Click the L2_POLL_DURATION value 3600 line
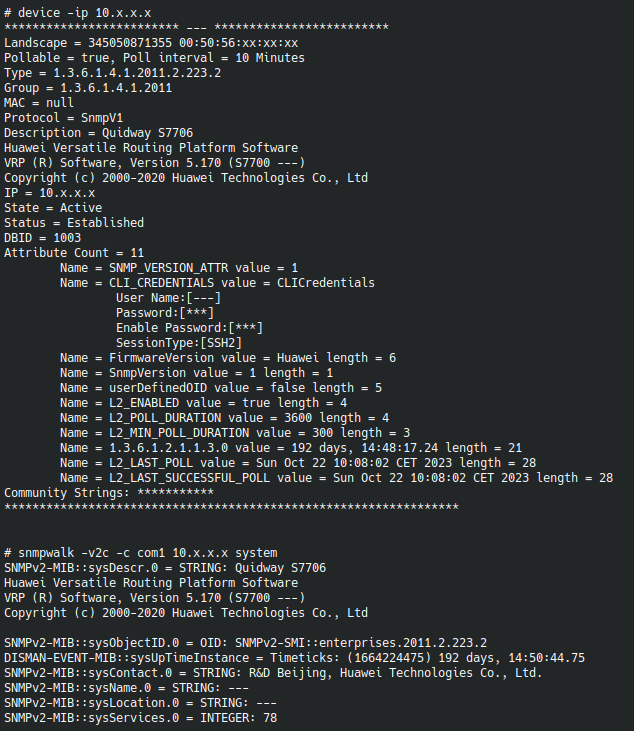 coord(224,417)
